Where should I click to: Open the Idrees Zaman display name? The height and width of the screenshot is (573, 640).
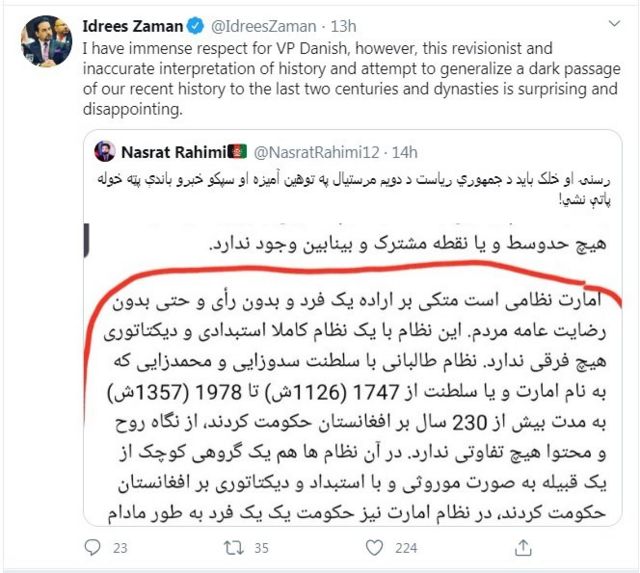click(x=133, y=27)
